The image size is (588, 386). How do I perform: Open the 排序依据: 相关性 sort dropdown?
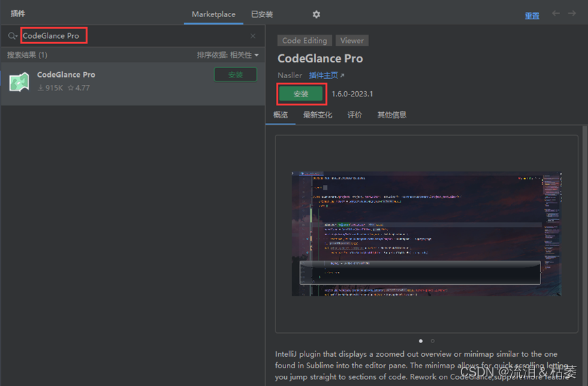tap(228, 55)
